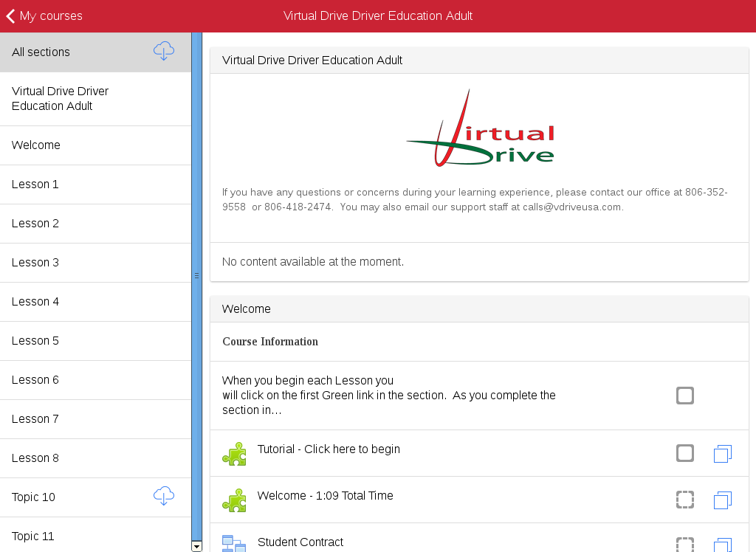Click the copy icon next to Welcome 1:09
756x552 pixels.
[722, 500]
